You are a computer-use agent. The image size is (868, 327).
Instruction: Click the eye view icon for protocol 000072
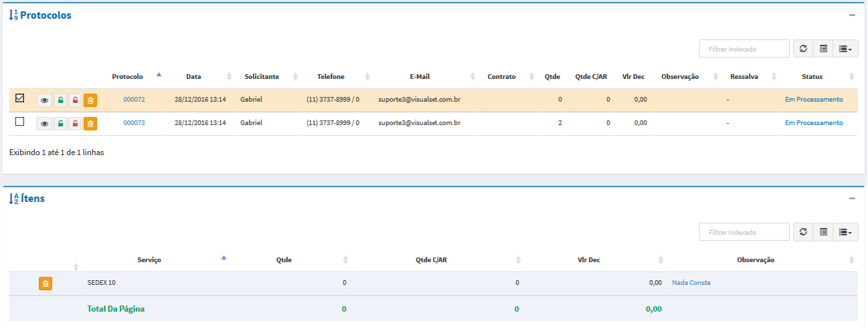[x=45, y=100]
